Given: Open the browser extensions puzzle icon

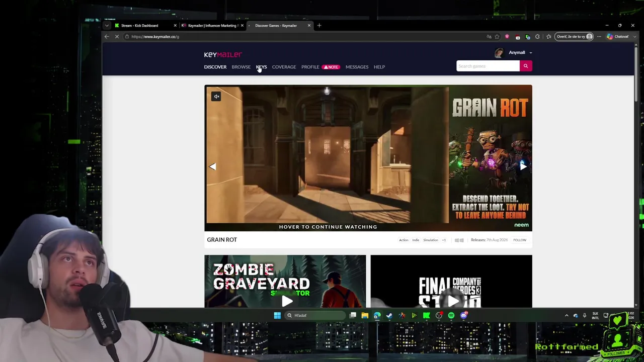Looking at the screenshot, I should (x=537, y=37).
